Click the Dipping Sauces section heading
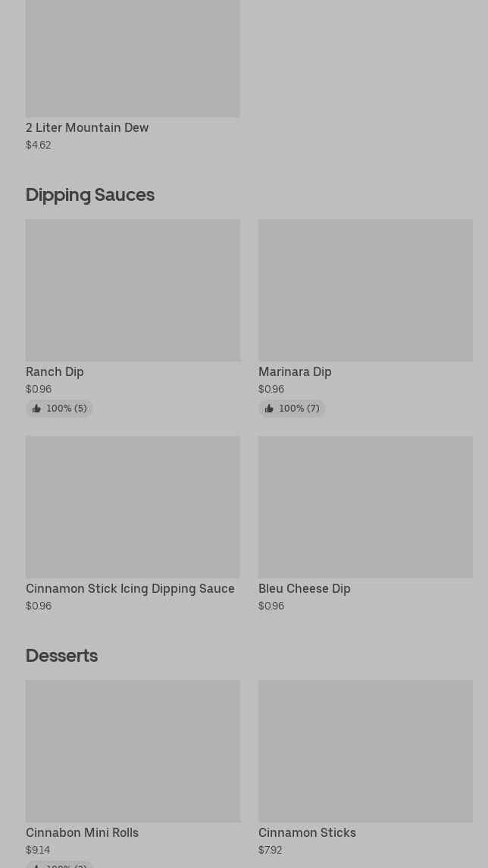This screenshot has width=488, height=868. pos(90,195)
